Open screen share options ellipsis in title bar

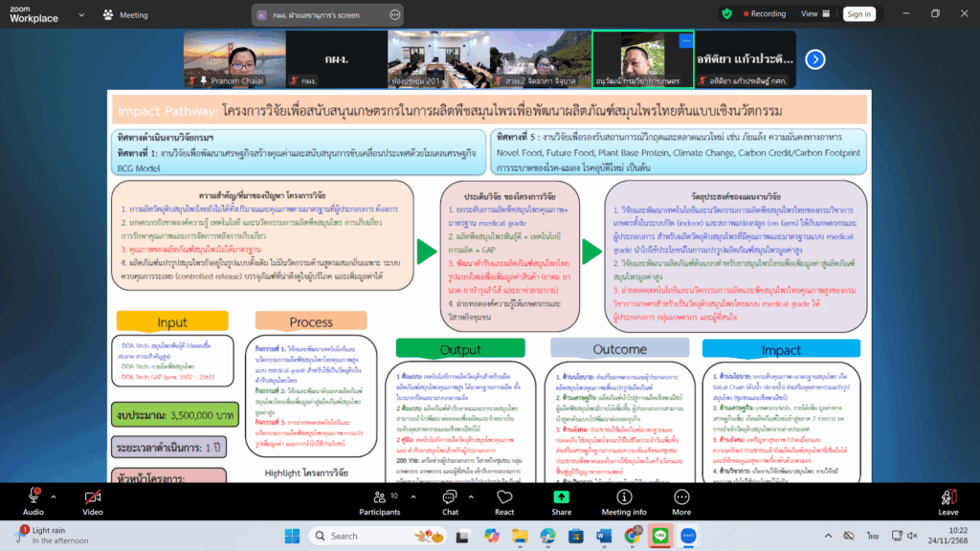[394, 14]
